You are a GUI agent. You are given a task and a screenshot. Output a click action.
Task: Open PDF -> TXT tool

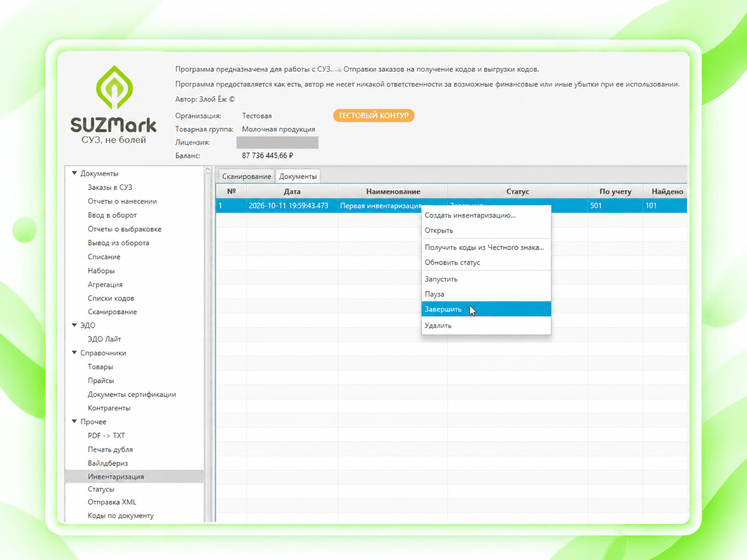(x=106, y=436)
